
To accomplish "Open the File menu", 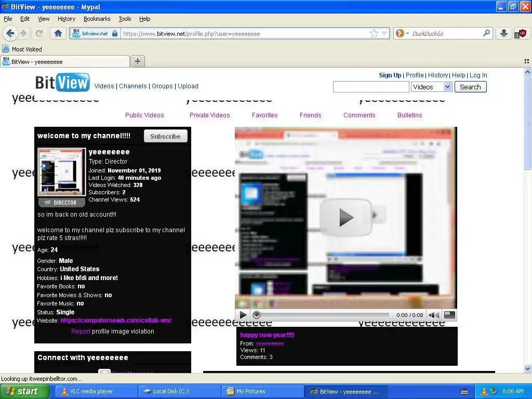I will 8,19.
